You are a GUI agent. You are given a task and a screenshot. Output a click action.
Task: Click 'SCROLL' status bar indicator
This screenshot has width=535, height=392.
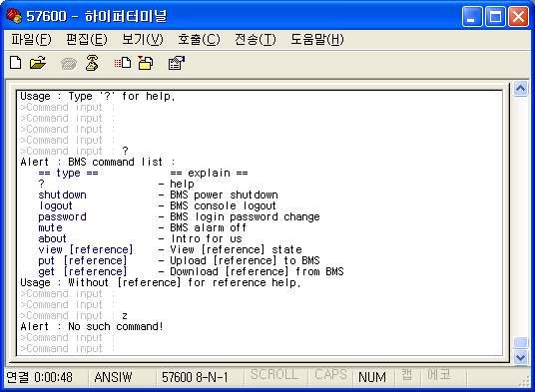[274, 375]
